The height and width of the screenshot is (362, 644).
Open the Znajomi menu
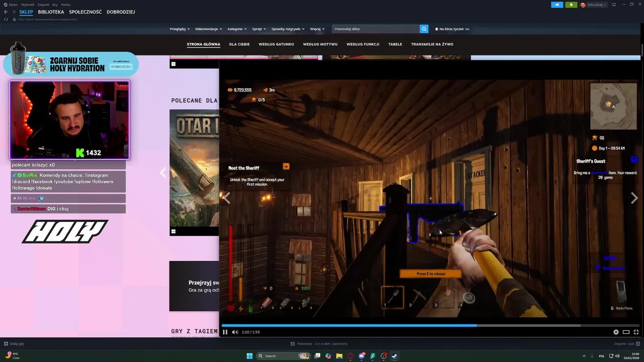[43, 5]
